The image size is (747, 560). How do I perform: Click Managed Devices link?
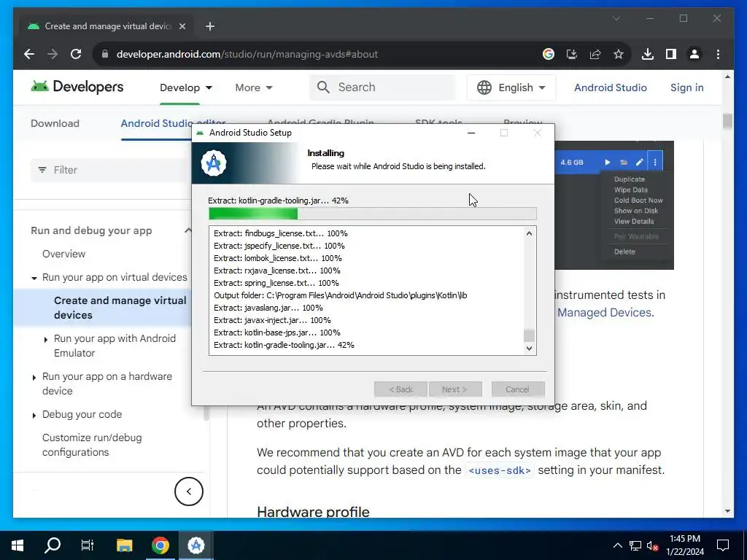(605, 312)
